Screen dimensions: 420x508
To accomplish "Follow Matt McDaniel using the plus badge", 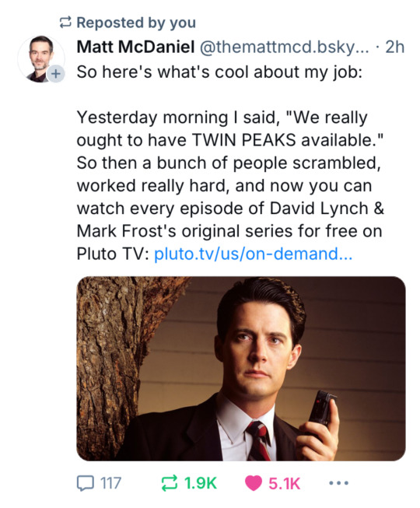I will point(56,74).
